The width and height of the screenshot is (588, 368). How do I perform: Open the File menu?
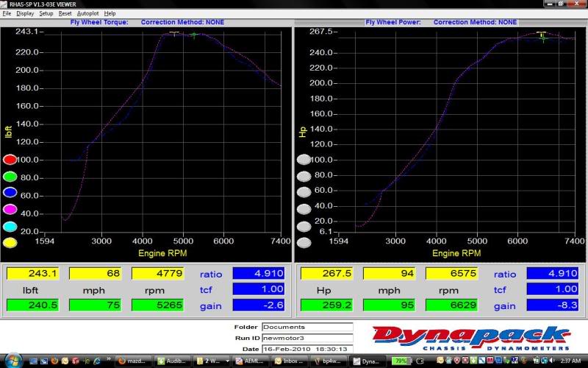tap(7, 13)
